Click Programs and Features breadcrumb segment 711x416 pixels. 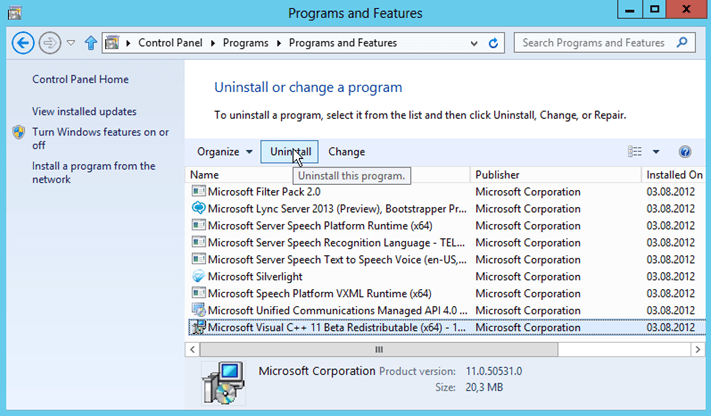[343, 43]
